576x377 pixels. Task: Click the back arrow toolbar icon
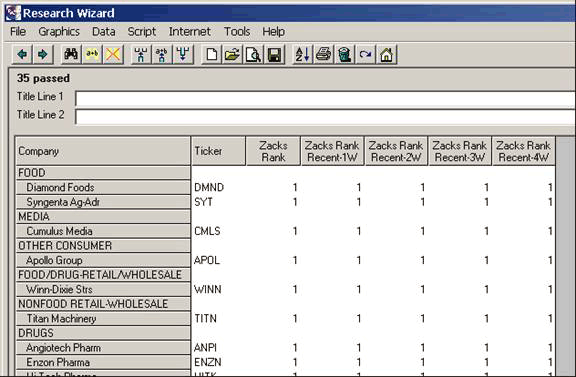point(22,55)
